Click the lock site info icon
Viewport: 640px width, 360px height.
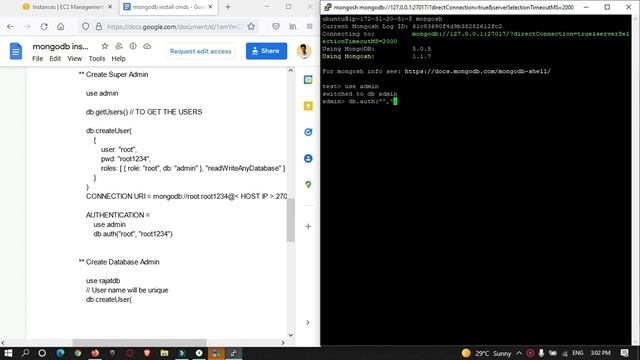click(x=98, y=27)
